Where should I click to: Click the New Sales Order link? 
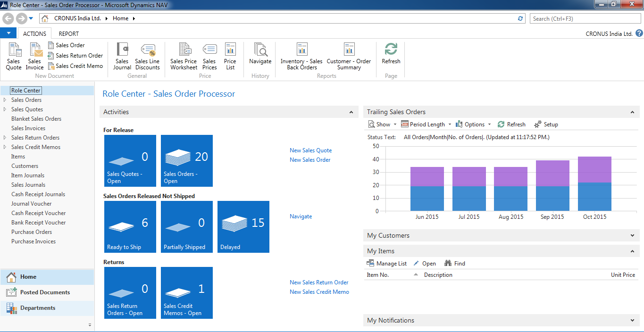click(309, 159)
